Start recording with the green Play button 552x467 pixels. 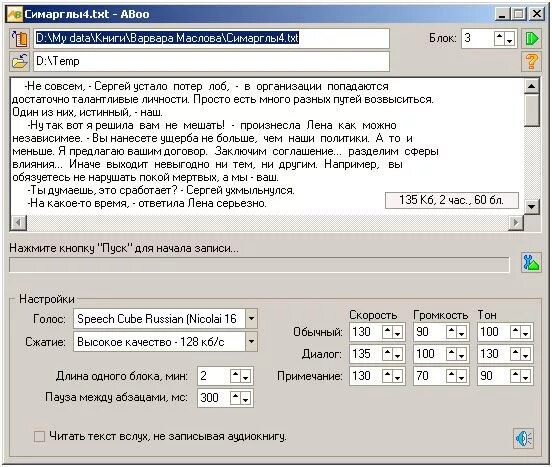point(531,38)
